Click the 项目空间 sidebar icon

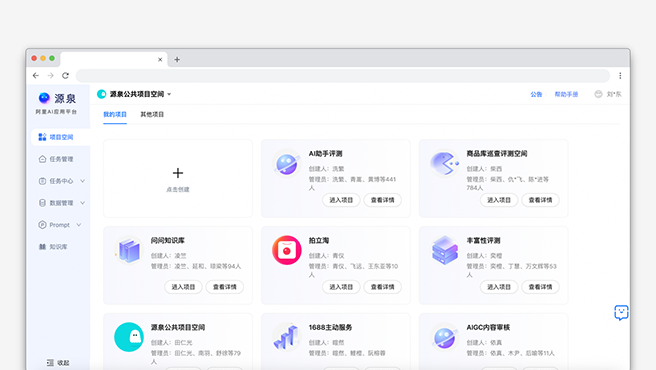click(x=42, y=137)
